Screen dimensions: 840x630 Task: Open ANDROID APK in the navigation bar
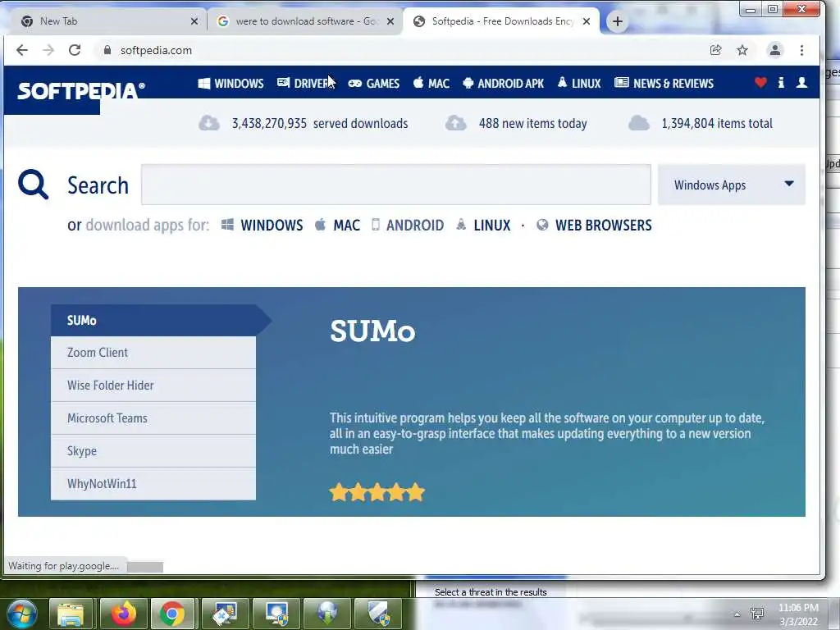tap(503, 84)
